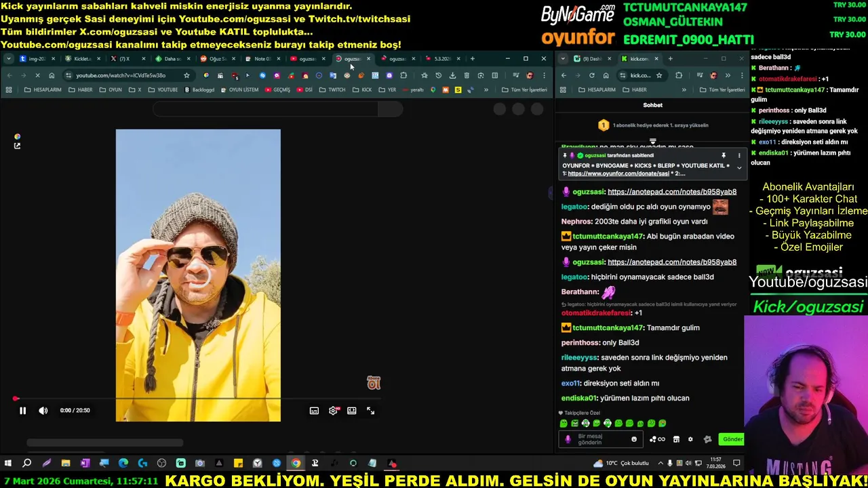This screenshot has height=488, width=868.
Task: Collapse the gift leaderboard handle in chat
Action: point(653,141)
